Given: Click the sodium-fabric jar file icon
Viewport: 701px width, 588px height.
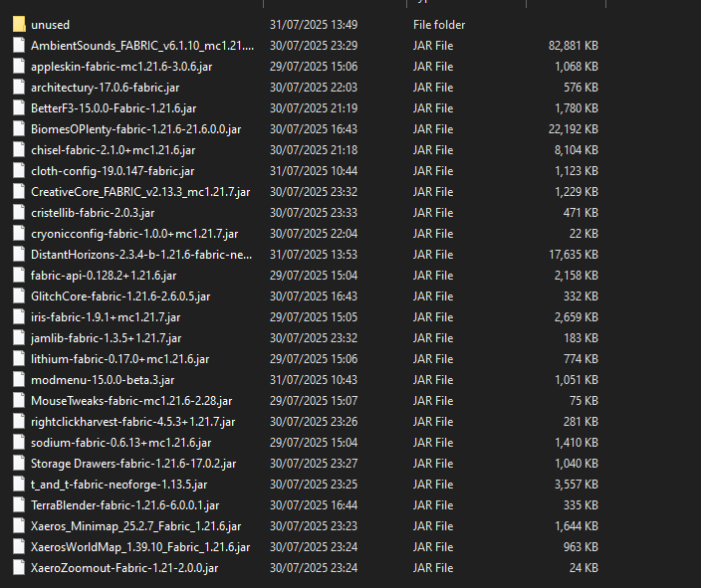Looking at the screenshot, I should point(19,443).
